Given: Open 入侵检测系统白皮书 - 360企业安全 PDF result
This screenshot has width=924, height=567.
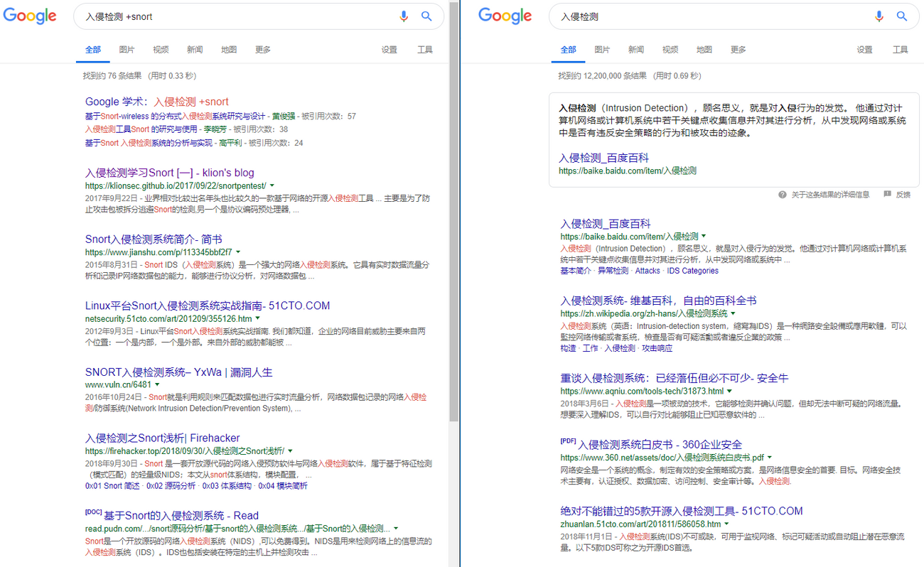Looking at the screenshot, I should click(x=660, y=445).
